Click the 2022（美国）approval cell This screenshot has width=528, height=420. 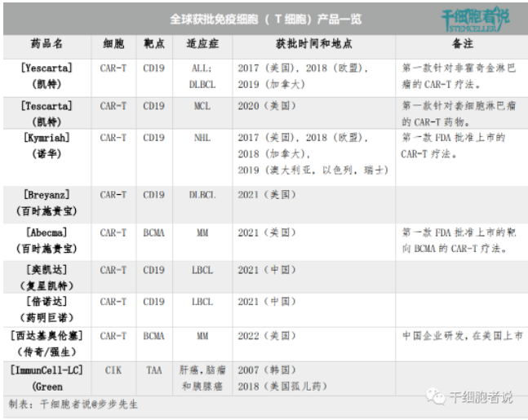tap(267, 336)
